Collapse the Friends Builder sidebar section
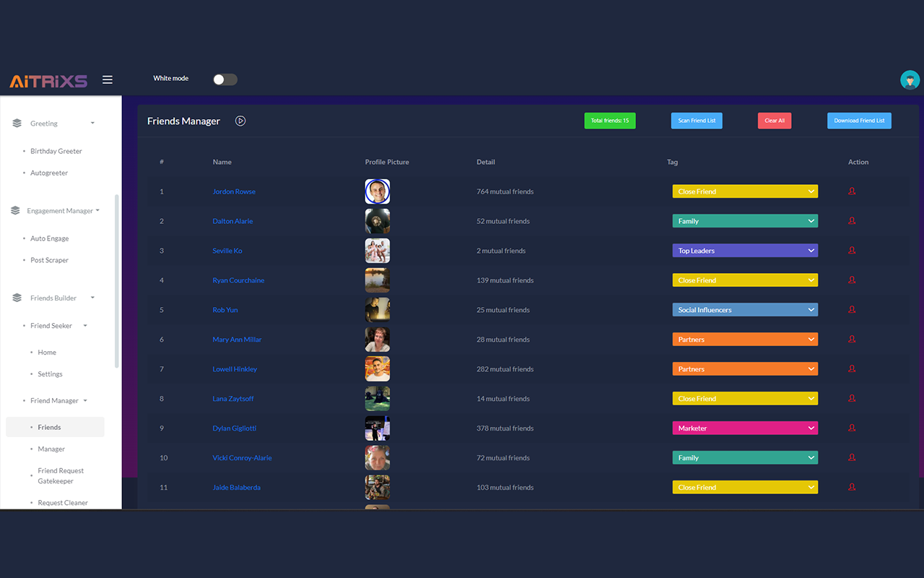Viewport: 924px width, 578px height. tap(92, 298)
